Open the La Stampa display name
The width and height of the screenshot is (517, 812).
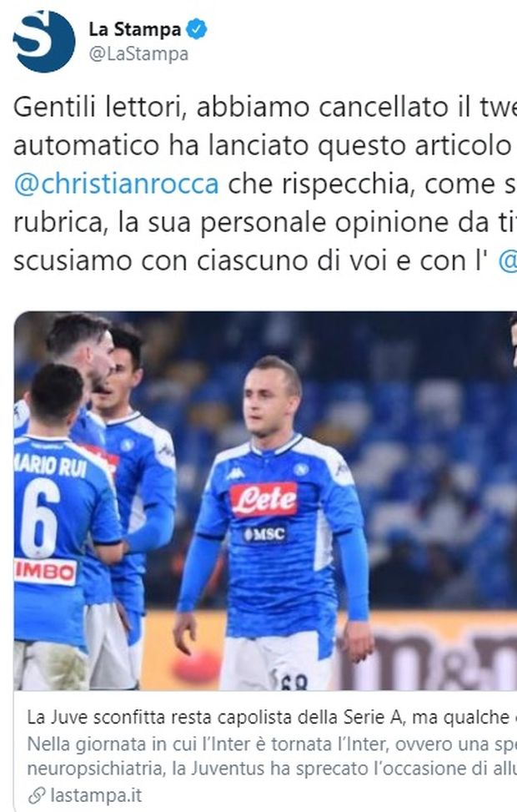pos(135,29)
